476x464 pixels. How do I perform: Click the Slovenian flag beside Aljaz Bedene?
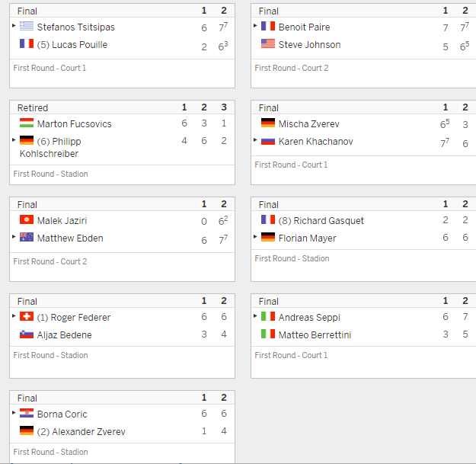[27, 334]
